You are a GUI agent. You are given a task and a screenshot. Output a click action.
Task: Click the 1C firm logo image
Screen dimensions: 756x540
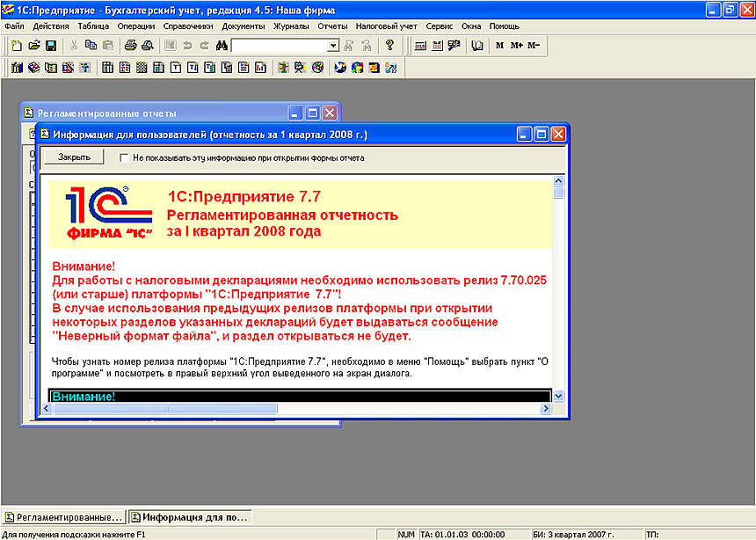tap(109, 214)
